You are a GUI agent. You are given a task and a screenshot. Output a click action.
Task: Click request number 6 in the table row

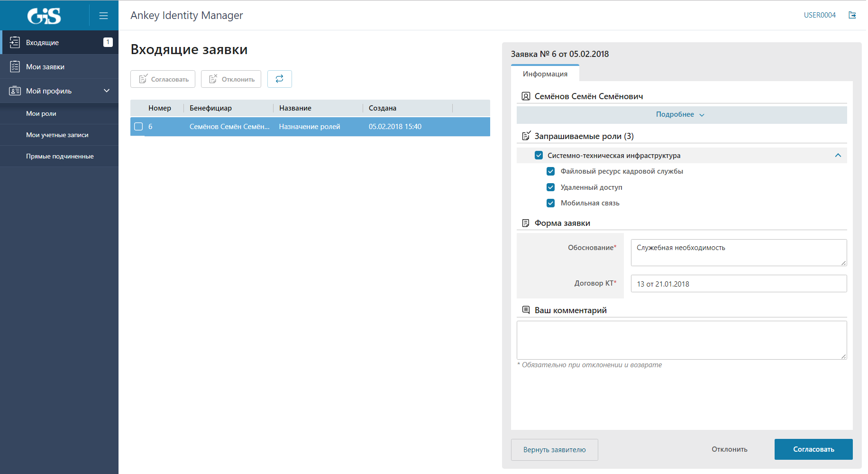click(150, 127)
